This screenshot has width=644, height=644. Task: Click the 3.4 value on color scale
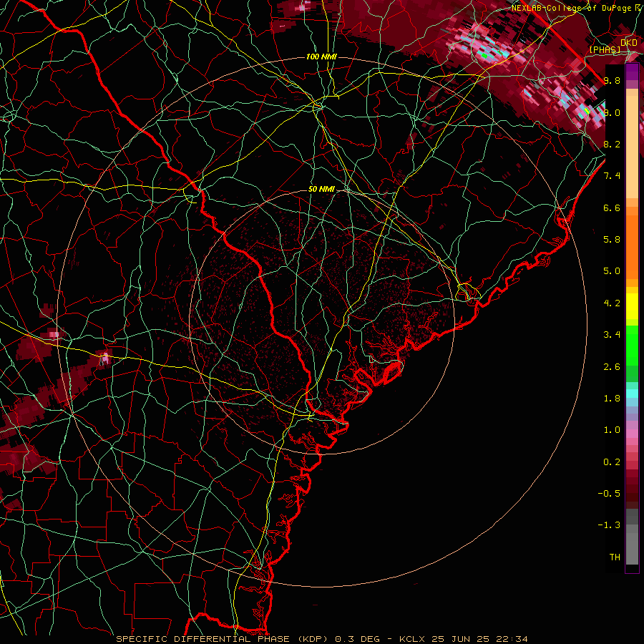coord(612,335)
